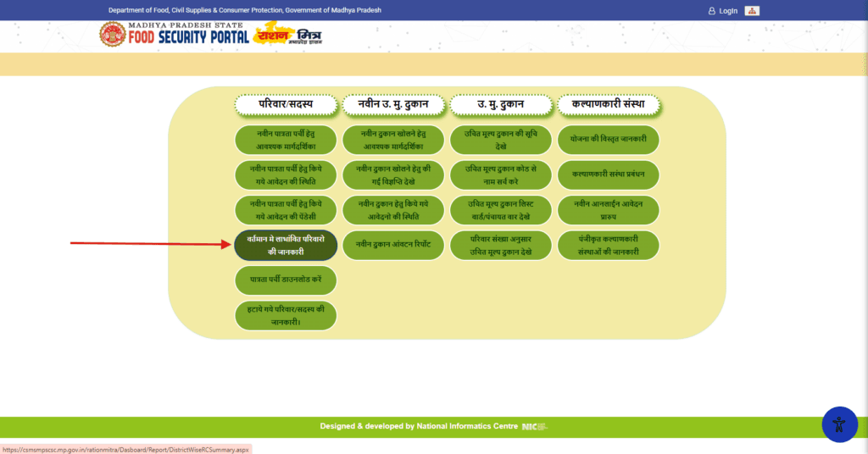Open नवीन दुकान खोलने हेतु विज्ञप्ति देखे
The height and width of the screenshot is (454, 868).
pos(393,175)
